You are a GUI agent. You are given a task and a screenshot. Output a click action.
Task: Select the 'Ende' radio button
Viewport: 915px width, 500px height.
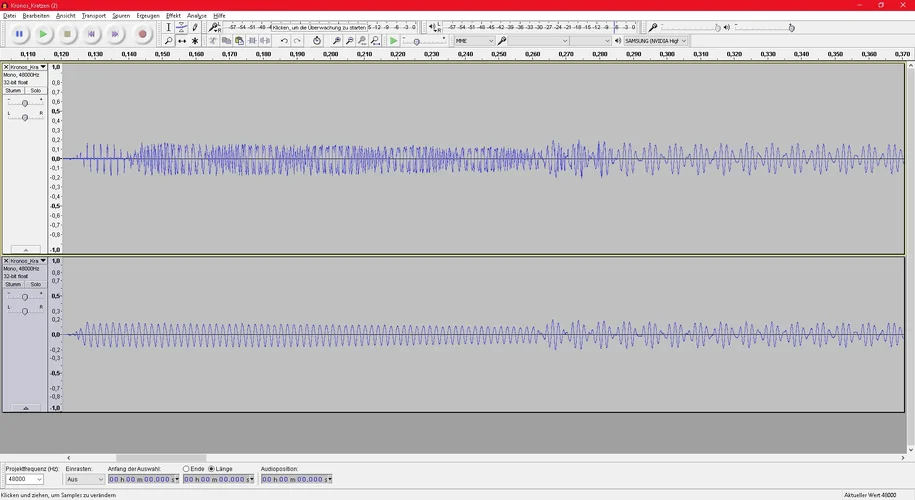[186, 468]
